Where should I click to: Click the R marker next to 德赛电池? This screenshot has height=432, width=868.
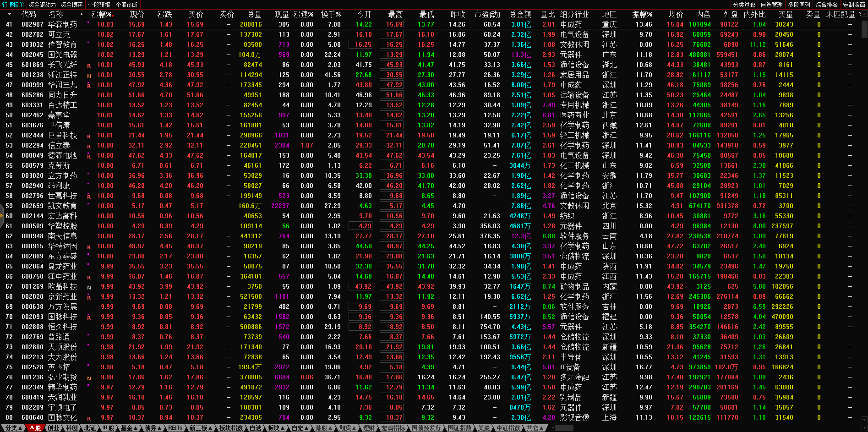pyautogui.click(x=89, y=157)
